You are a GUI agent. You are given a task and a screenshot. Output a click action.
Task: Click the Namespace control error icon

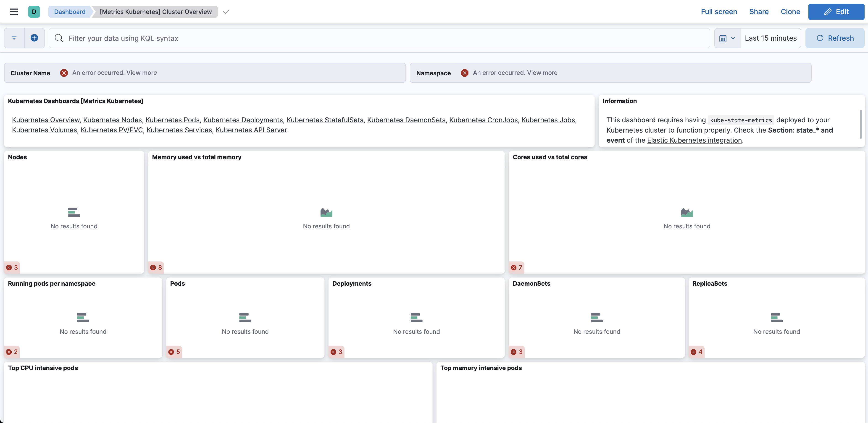[464, 73]
